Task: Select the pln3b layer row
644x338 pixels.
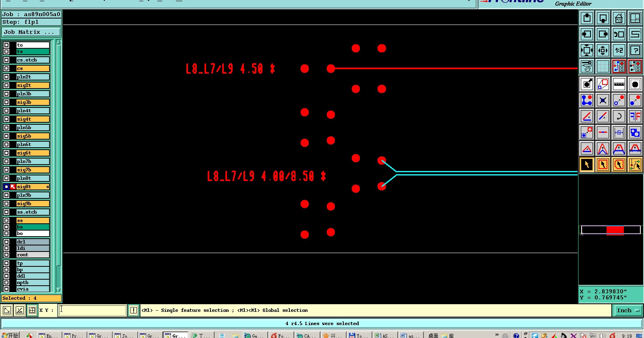Action: (33, 94)
